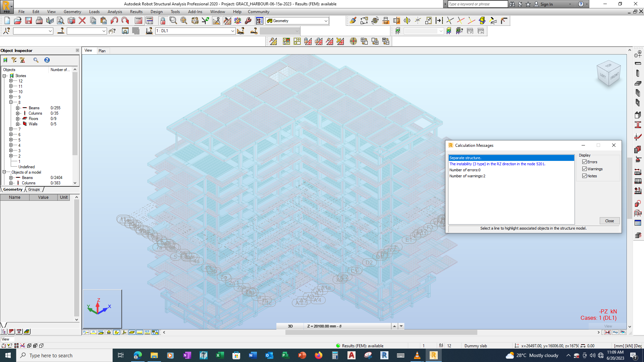Open the Geometry menu
Viewport: 644px width, 362px height.
pyautogui.click(x=72, y=12)
